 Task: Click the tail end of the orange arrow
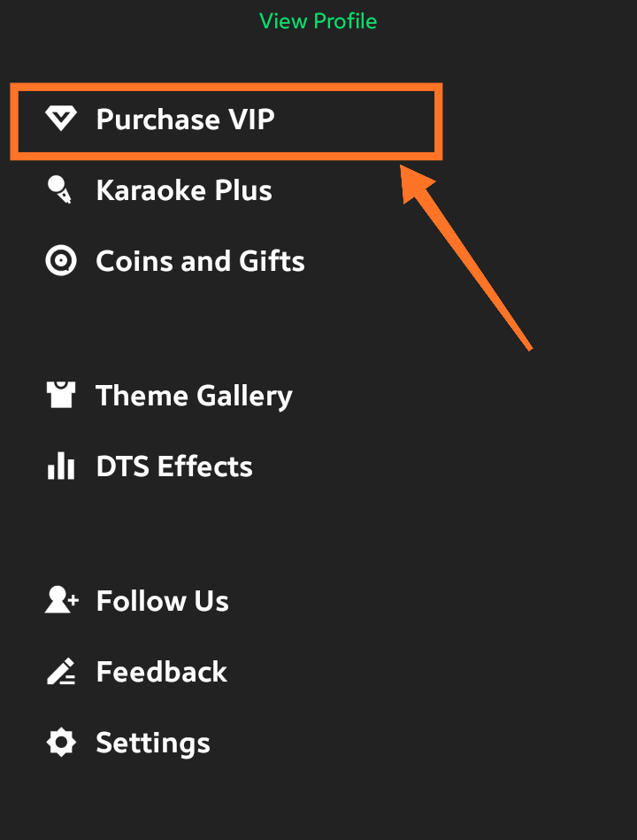point(527,345)
